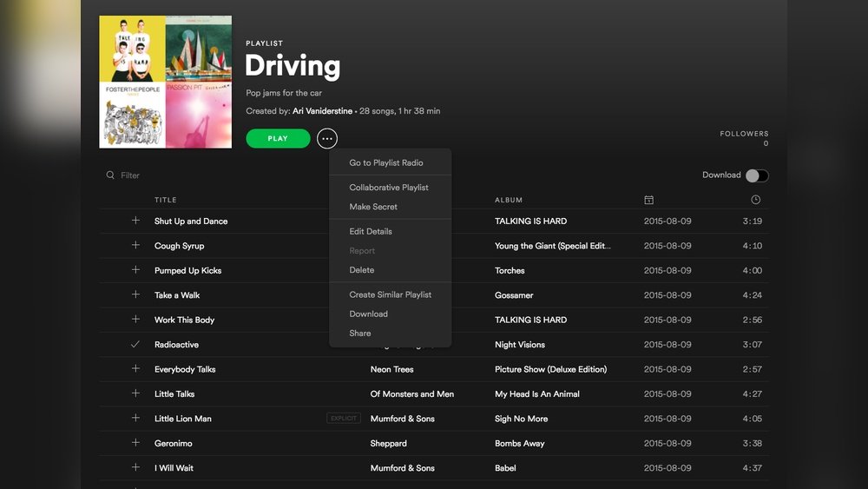Screen dimensions: 868x489
Task: Sort by date added calendar icon
Action: click(x=648, y=200)
